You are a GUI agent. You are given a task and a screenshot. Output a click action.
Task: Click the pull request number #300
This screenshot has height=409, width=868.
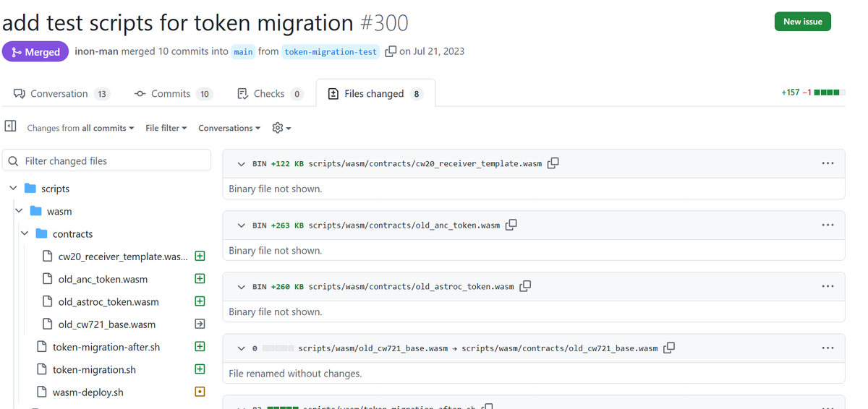tap(384, 22)
